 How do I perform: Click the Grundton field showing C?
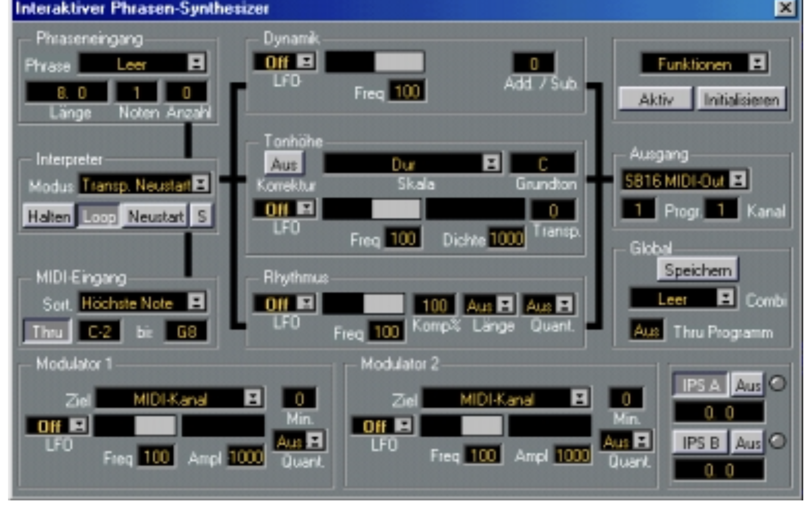point(542,163)
